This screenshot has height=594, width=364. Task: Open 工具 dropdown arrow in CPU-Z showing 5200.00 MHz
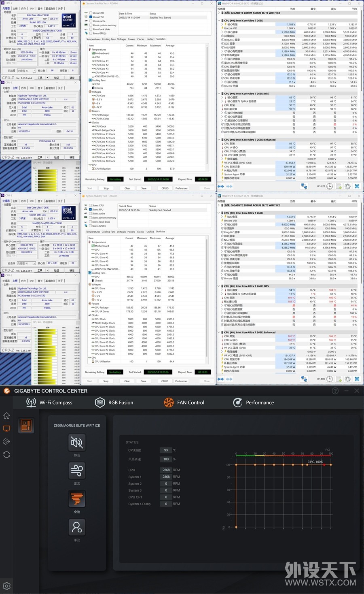tap(47, 78)
